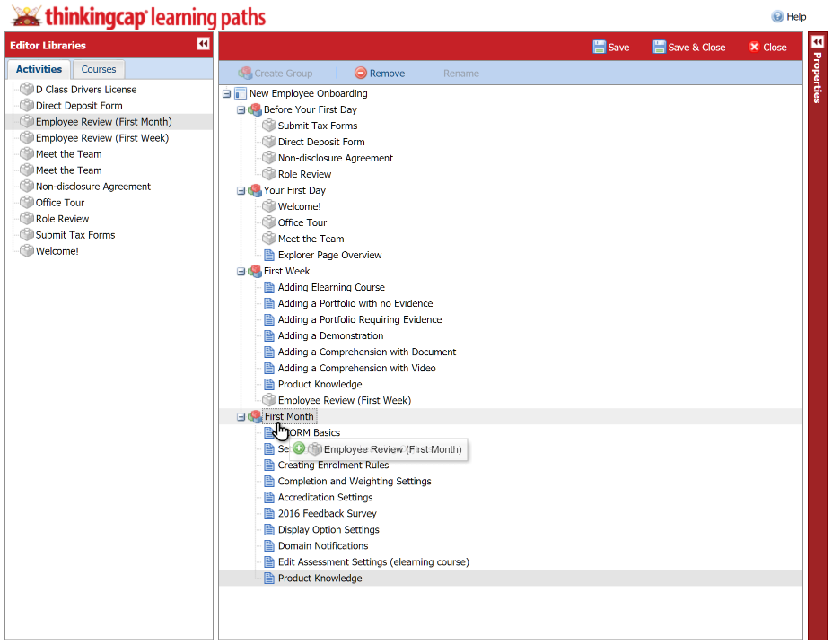832x644 pixels.
Task: Select the Activities tab
Action: 39,69
